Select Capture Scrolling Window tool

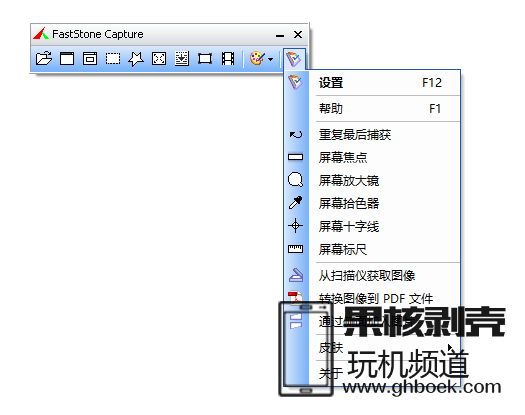182,59
